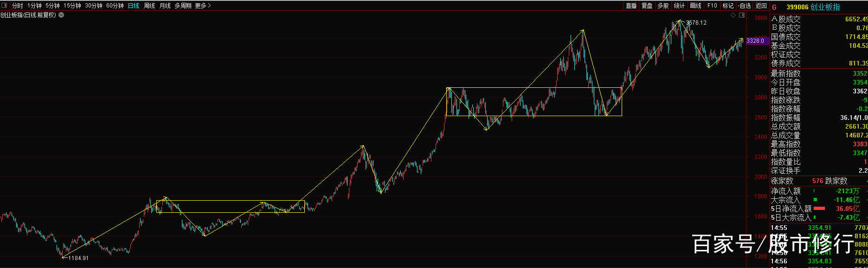
Task: Open the dropdown next to 创业板指(日线.前复权)
Action: tap(61, 15)
